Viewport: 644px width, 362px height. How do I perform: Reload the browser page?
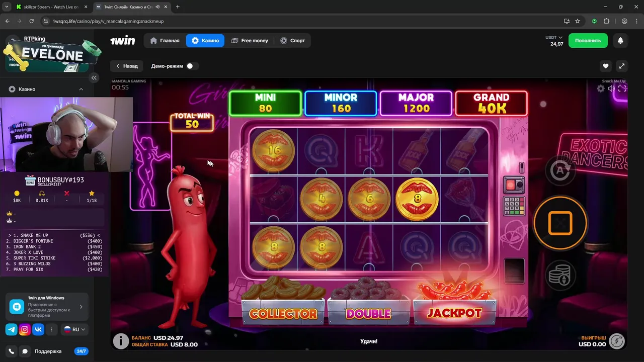pos(31,21)
